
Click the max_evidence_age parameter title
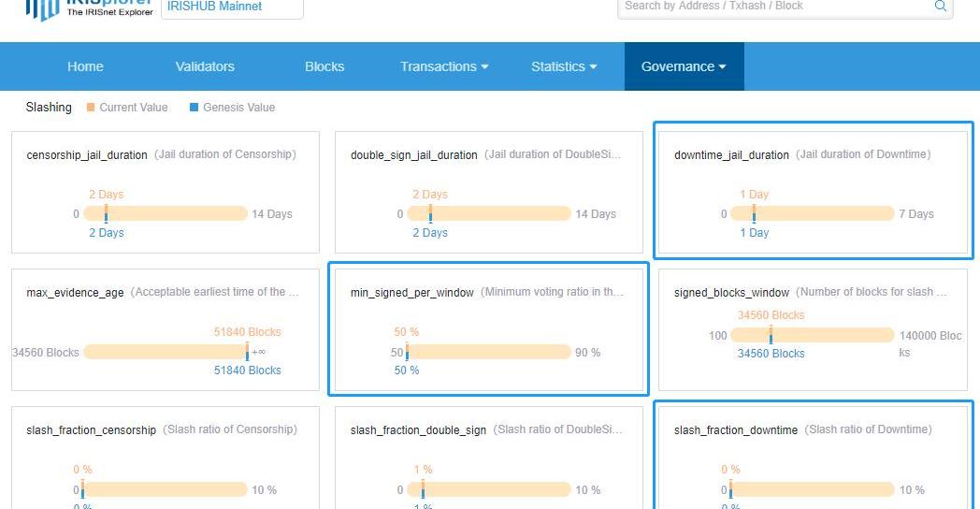tap(75, 293)
